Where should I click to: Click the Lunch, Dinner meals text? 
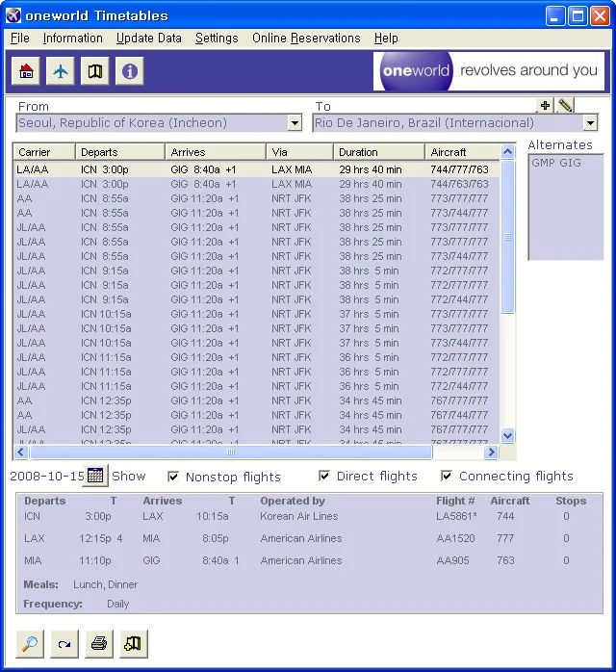click(x=105, y=584)
